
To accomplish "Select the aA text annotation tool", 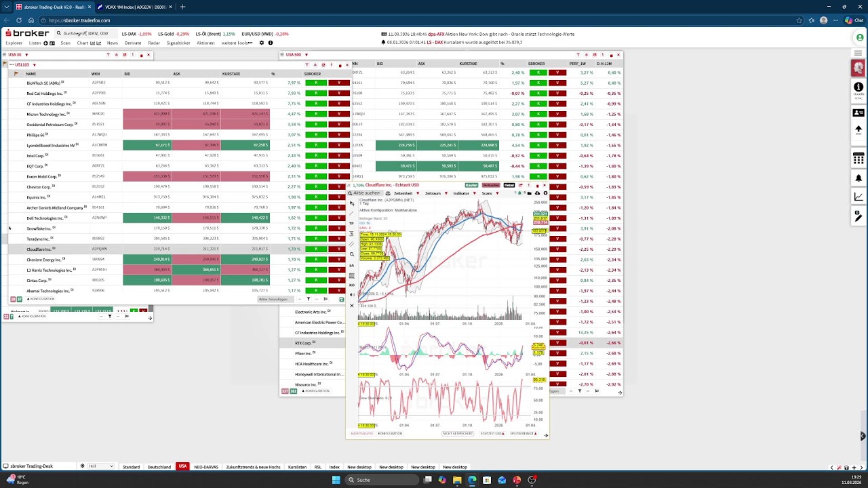I will point(351,265).
